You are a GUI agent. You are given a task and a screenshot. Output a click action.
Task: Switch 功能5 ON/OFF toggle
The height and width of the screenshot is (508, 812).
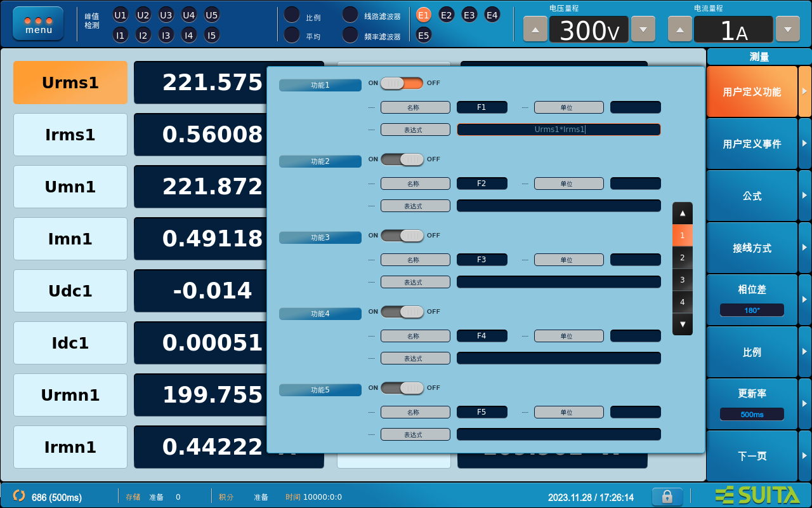pyautogui.click(x=402, y=388)
